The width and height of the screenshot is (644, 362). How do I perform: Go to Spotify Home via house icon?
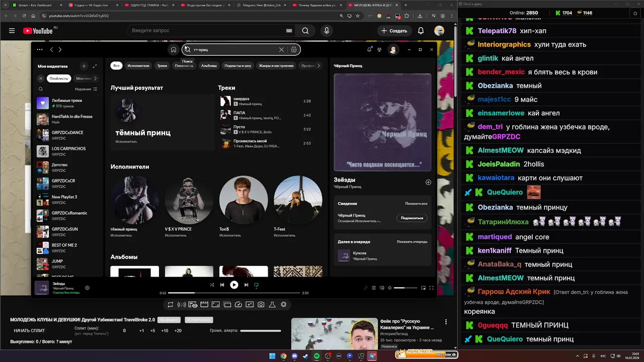pyautogui.click(x=174, y=49)
